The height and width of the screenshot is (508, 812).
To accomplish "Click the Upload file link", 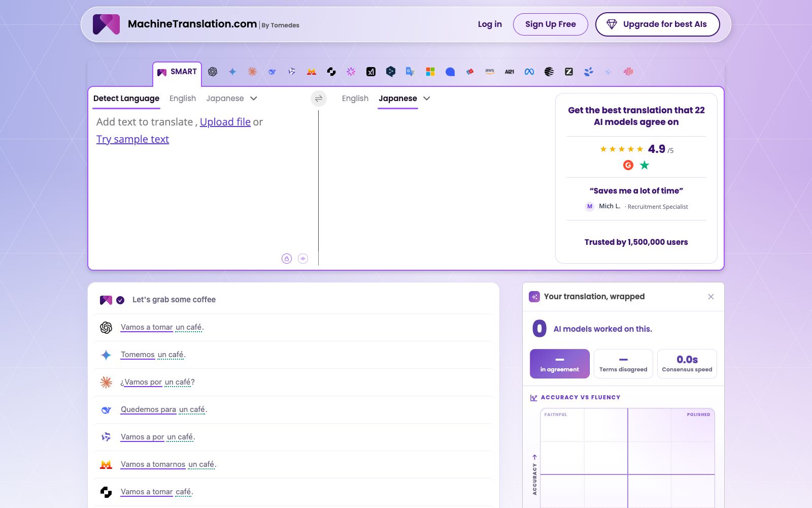I will (x=225, y=122).
